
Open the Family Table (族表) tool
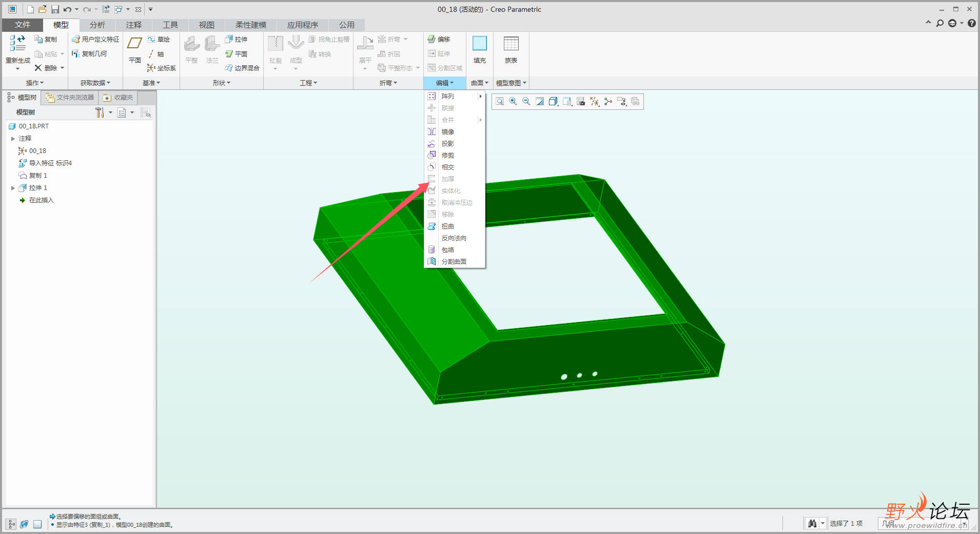(511, 44)
